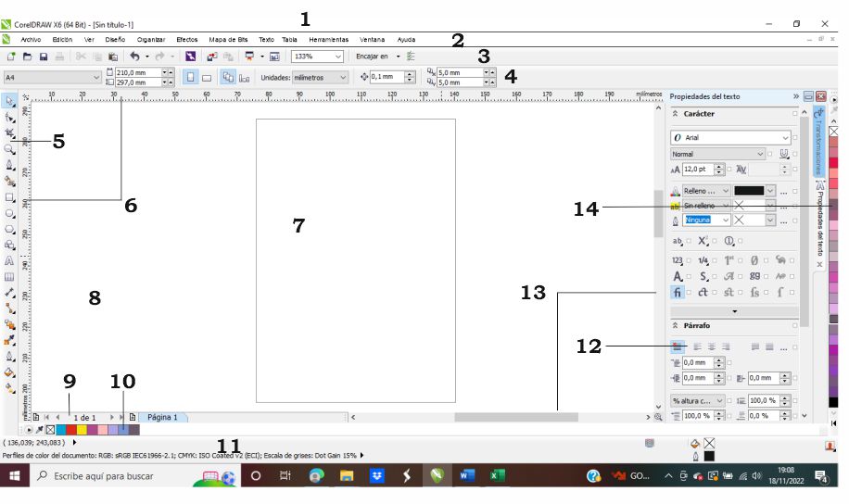Open the Normal font style dropdown
Viewport: 849px width, 504px height.
click(x=760, y=154)
